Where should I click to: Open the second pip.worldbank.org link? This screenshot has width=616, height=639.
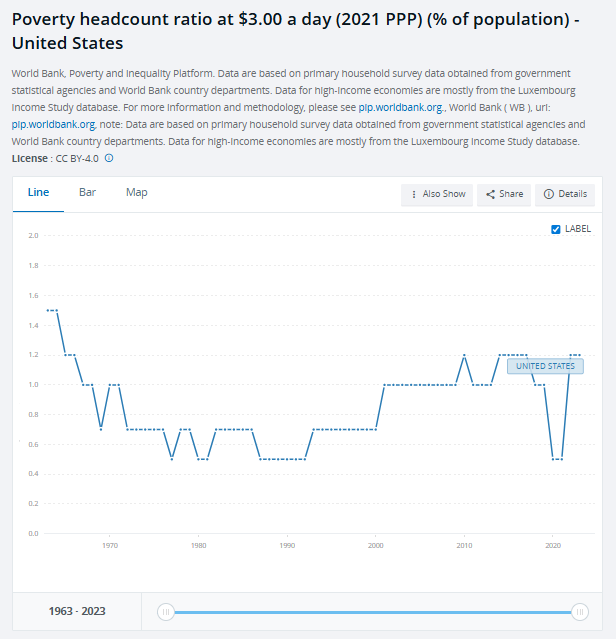[53, 124]
